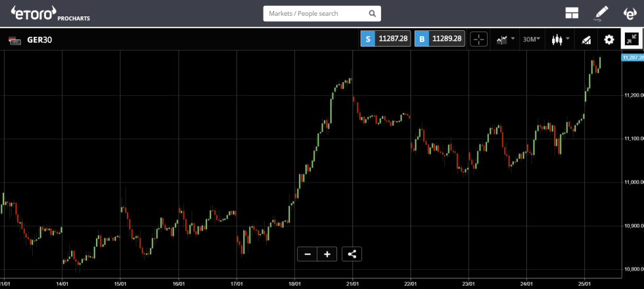Toggle the crosshair cursor
The height and width of the screenshot is (289, 644).
click(x=479, y=39)
